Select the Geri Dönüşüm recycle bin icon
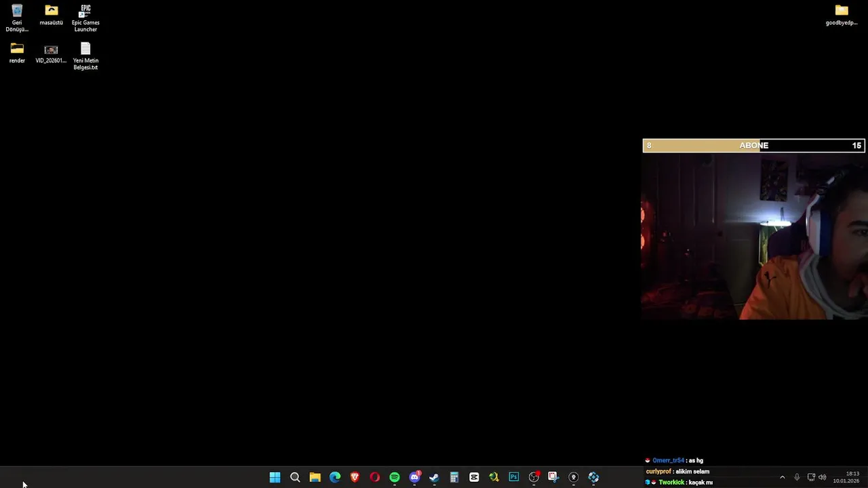This screenshot has height=488, width=868. pos(17,18)
